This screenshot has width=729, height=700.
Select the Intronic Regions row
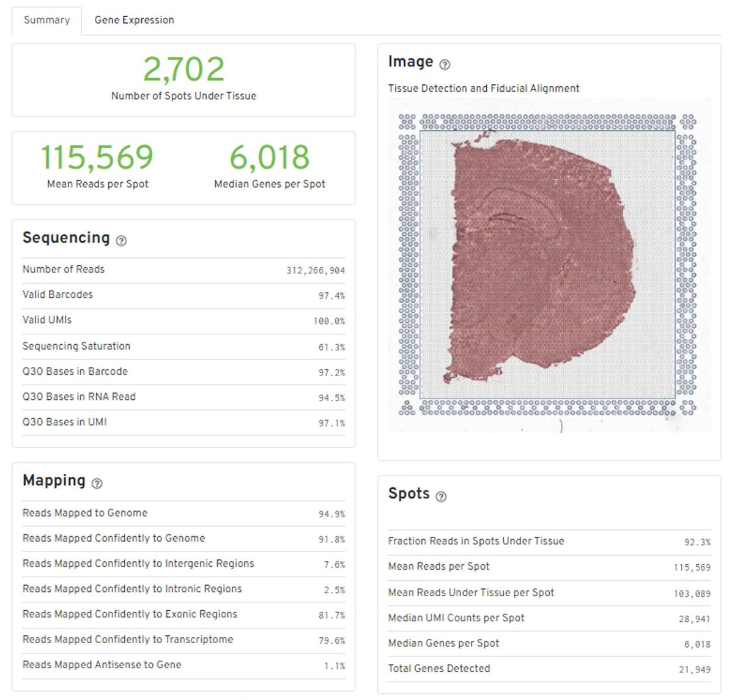pos(183,589)
